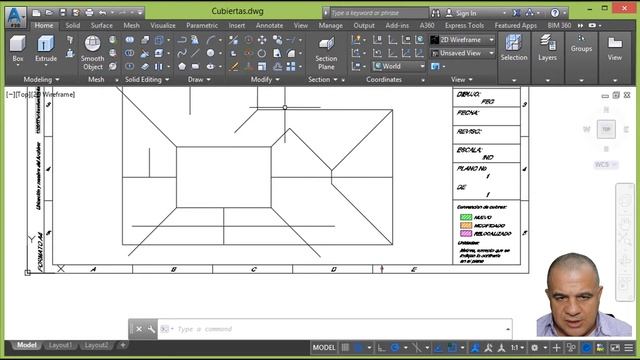
Task: Click the MODEL space button in status bar
Action: (x=324, y=348)
